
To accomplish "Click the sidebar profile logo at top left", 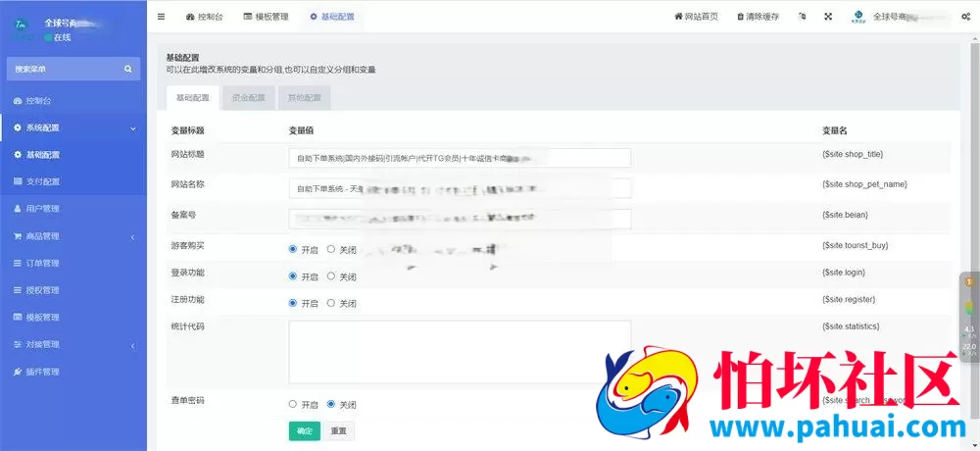I will tap(22, 25).
